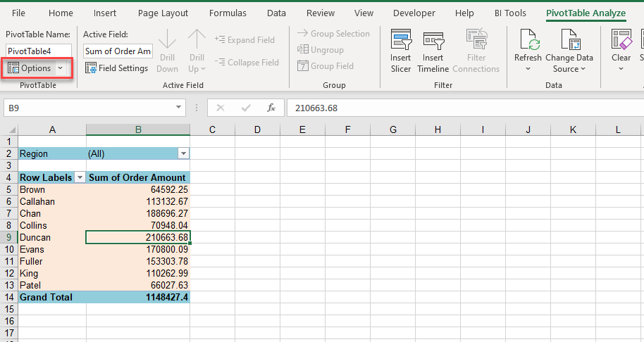
Task: Open the Region filter dropdown
Action: pos(183,153)
